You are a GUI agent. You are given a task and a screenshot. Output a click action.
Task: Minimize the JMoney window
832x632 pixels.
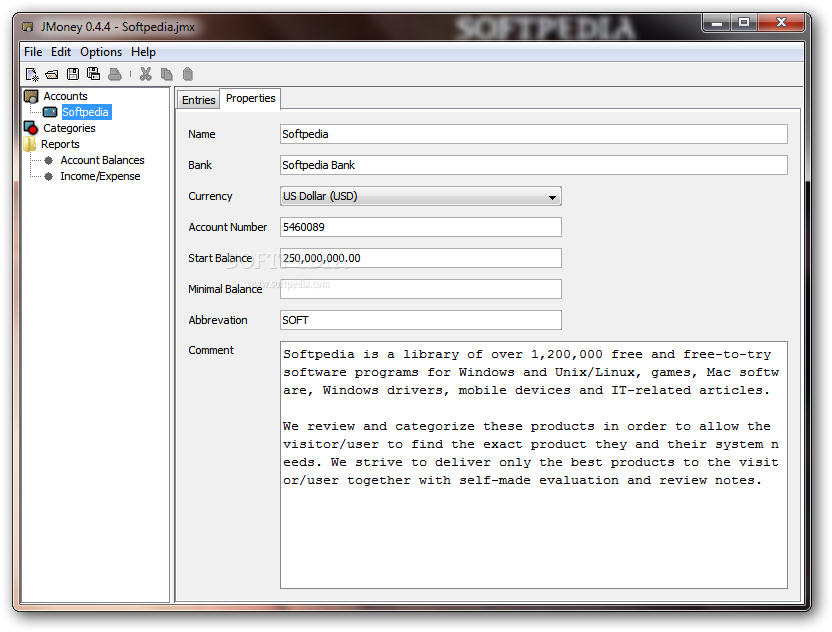point(717,23)
